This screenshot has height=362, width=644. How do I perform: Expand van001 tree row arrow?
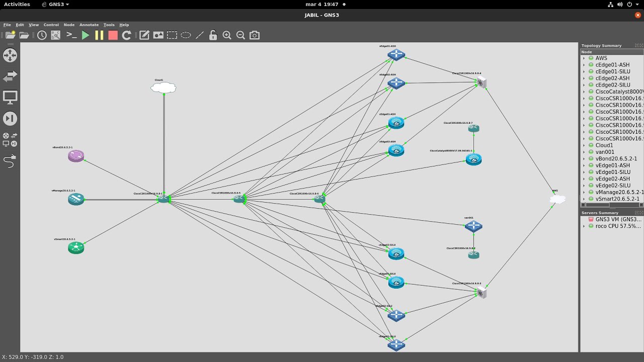click(584, 152)
